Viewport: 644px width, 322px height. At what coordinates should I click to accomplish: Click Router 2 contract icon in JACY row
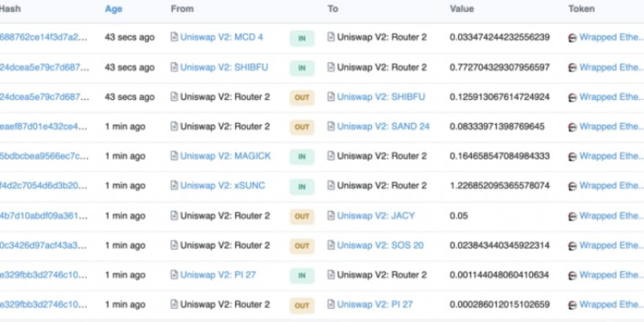tap(174, 216)
